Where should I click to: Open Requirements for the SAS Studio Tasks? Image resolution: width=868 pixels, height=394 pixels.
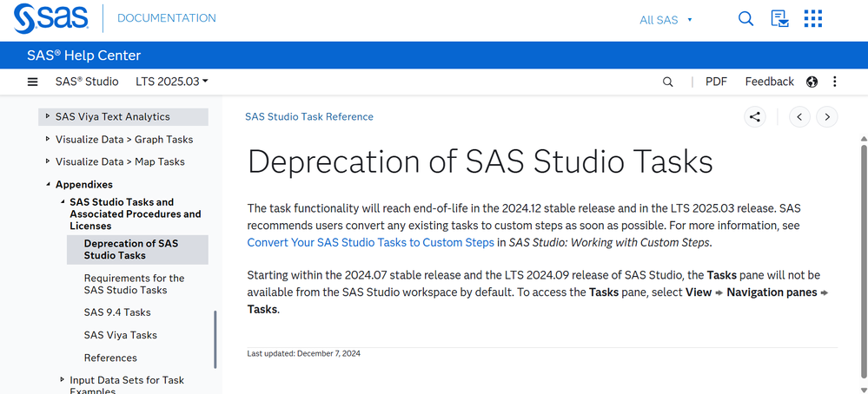point(135,284)
